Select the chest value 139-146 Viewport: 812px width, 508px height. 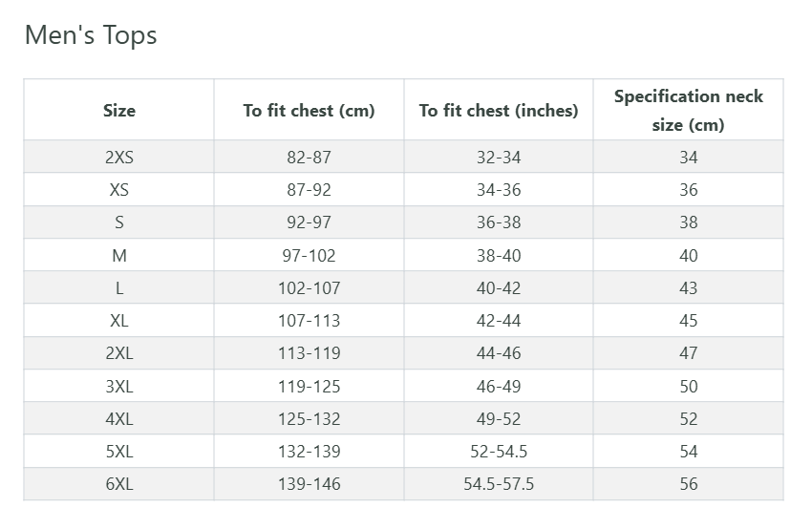(x=309, y=484)
